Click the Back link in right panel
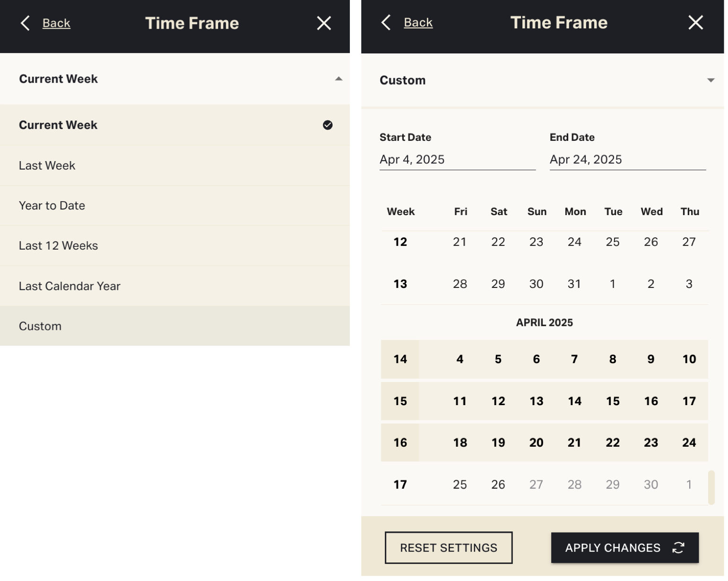728x581 pixels. point(418,22)
